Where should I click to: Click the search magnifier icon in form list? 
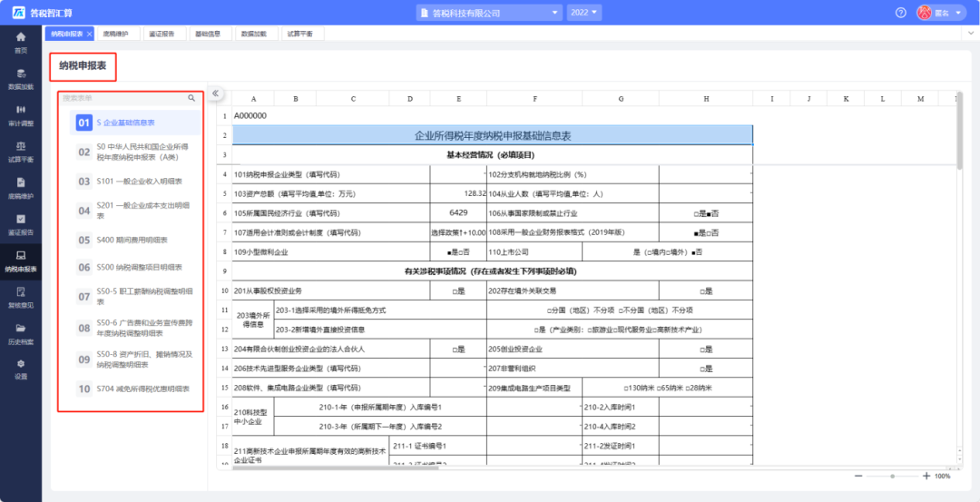coord(191,98)
